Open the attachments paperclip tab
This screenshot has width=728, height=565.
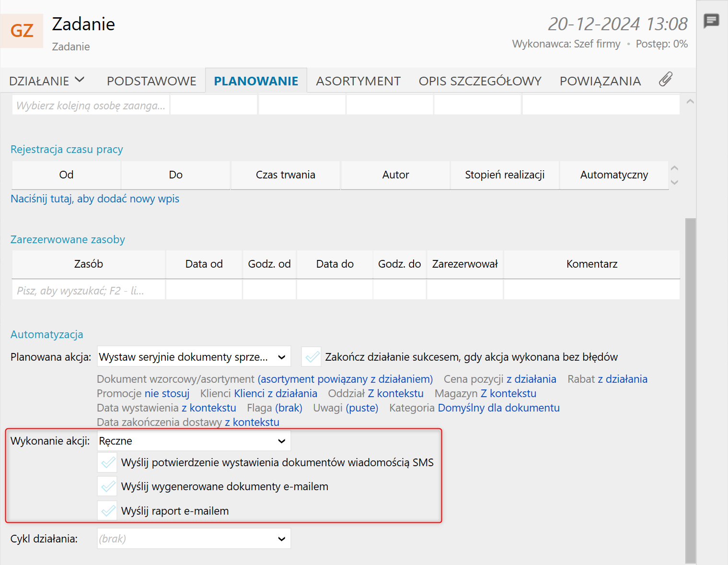[x=666, y=80]
